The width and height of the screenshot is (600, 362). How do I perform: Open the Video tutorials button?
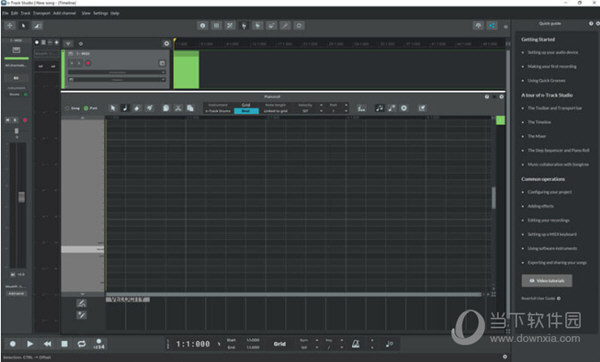pos(547,280)
